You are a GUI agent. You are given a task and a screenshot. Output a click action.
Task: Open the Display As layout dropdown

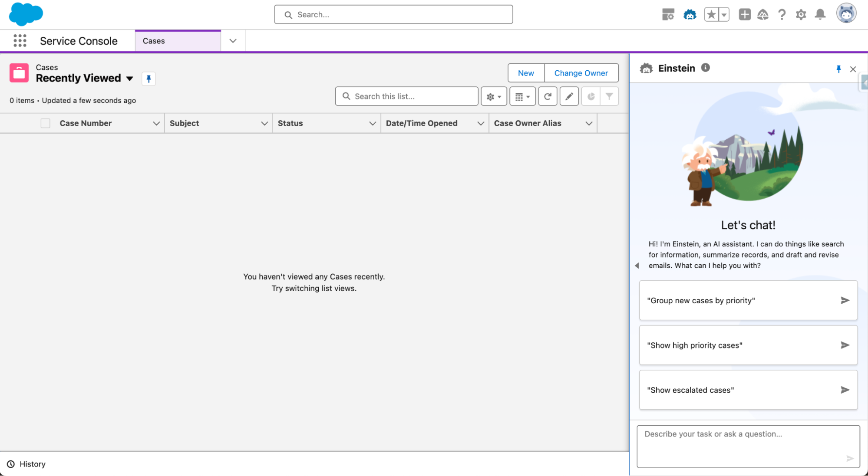[522, 96]
